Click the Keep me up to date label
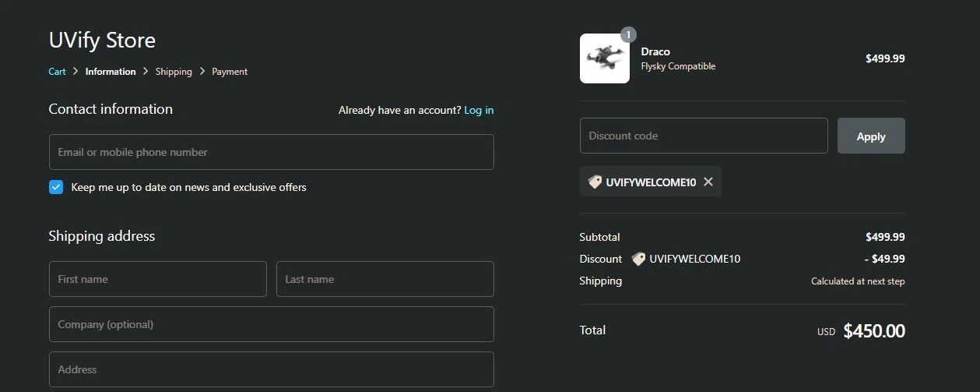980x392 pixels. pyautogui.click(x=188, y=187)
